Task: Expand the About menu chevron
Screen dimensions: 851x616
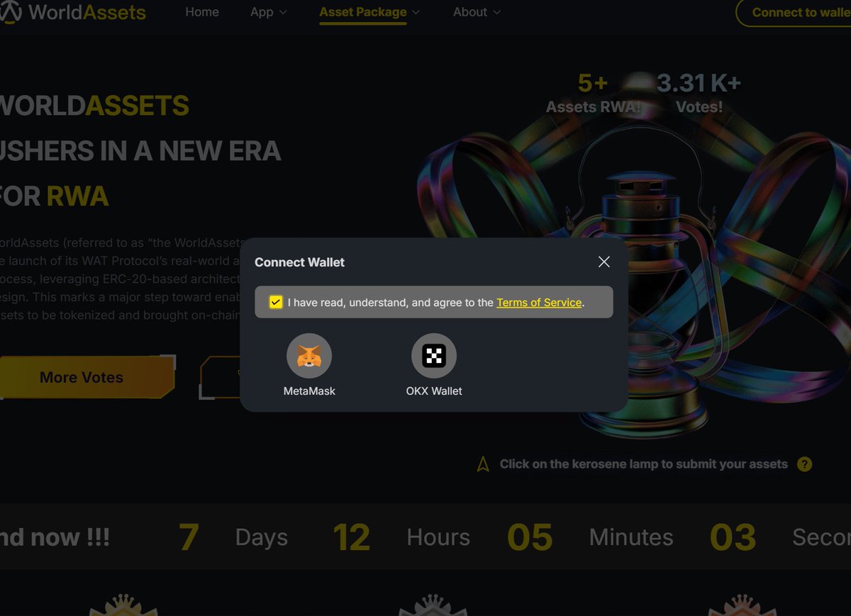Action: (x=496, y=13)
